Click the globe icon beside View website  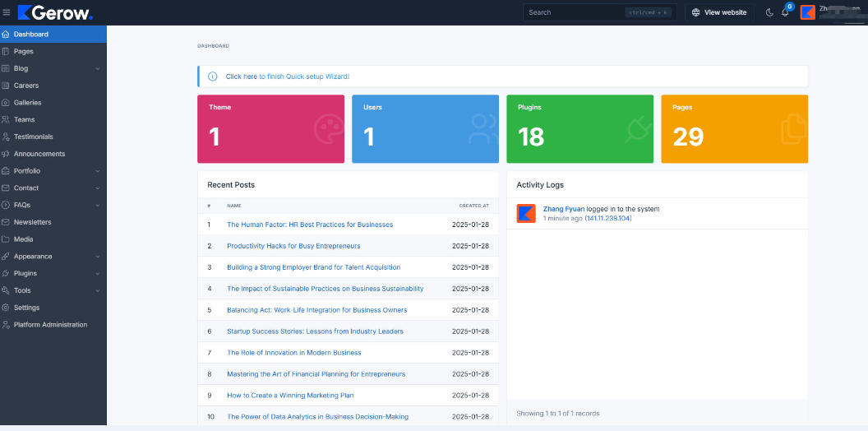tap(696, 12)
